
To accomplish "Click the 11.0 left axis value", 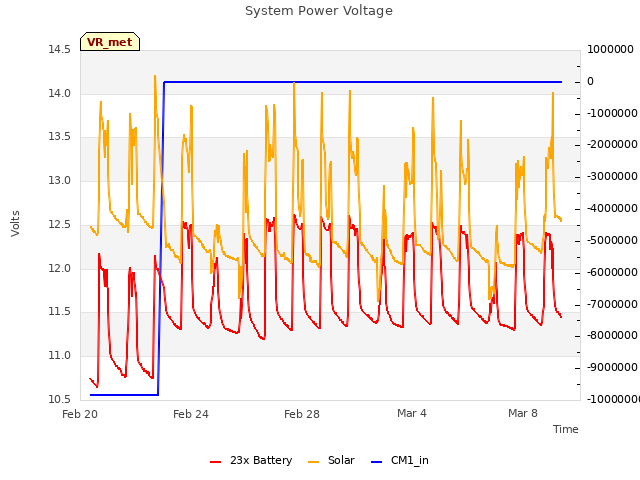I will (x=59, y=355).
